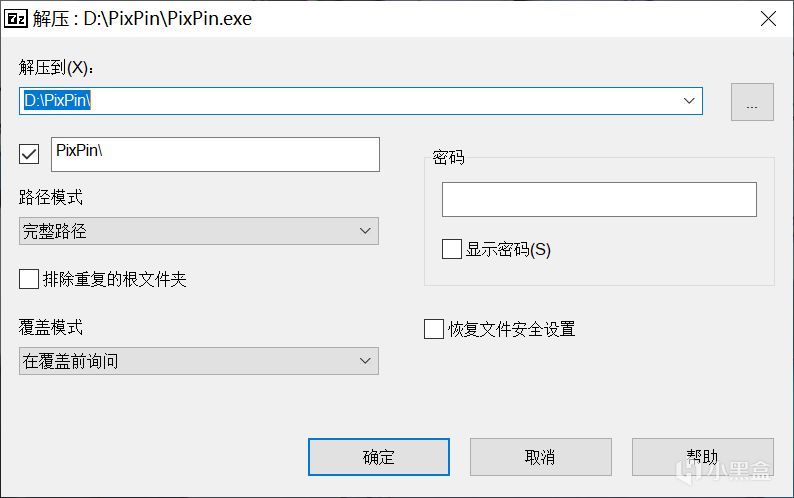Click the 排除重复的根文件夹 label text
Viewport: 794px width, 498px height.
114,279
